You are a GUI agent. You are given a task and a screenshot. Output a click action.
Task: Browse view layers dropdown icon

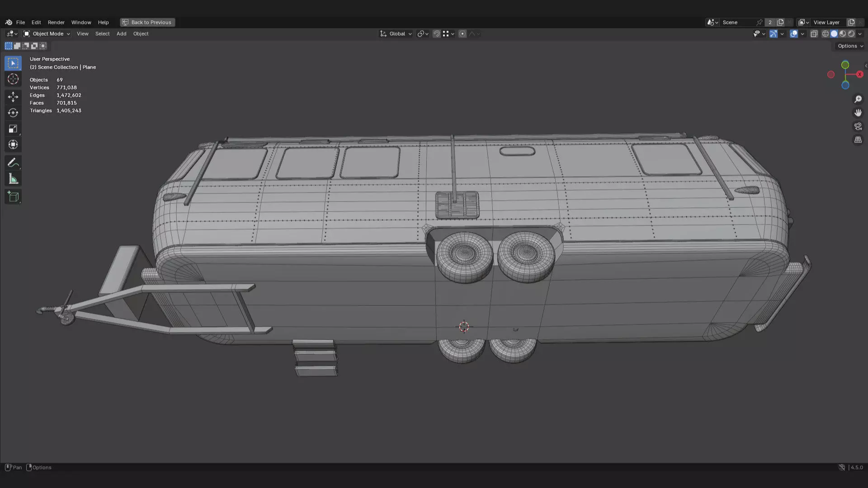pos(803,22)
